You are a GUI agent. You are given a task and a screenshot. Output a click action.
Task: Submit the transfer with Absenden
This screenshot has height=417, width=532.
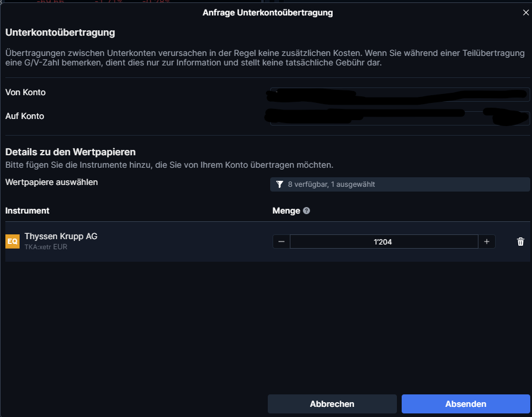(x=465, y=404)
